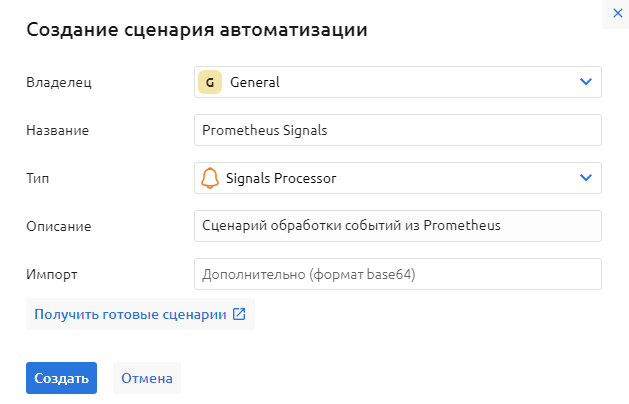Viewport: 629px width, 404px height.
Task: Select the empty Импорт base64 field
Action: tap(397, 274)
